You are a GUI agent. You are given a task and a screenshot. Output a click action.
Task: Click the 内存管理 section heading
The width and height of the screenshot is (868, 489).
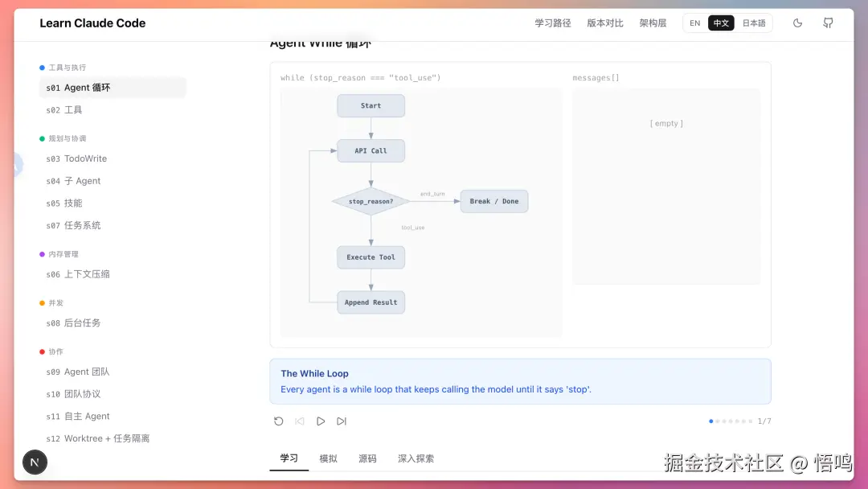pyautogui.click(x=63, y=254)
